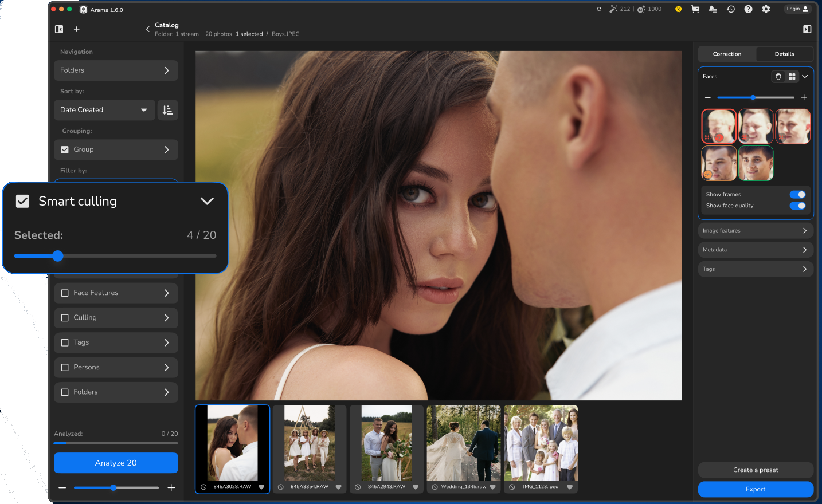The height and width of the screenshot is (504, 822).
Task: Click the Export button
Action: 756,489
